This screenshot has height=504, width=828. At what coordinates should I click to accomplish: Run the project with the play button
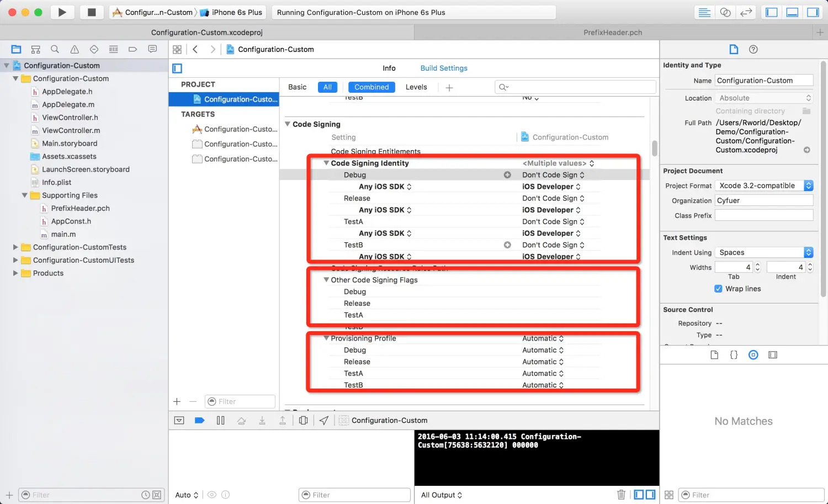coord(62,12)
